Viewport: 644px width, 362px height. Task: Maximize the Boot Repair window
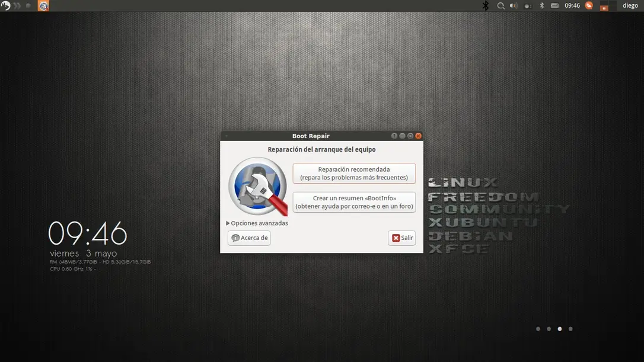coord(410,136)
